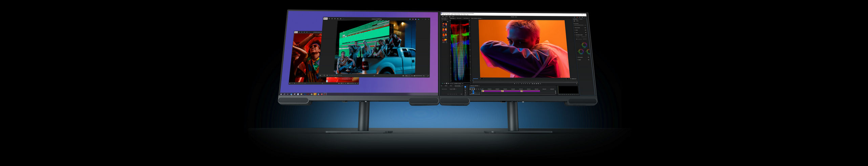Switch the Project panel to list view
The width and height of the screenshot is (868, 166).
pos(444,83)
